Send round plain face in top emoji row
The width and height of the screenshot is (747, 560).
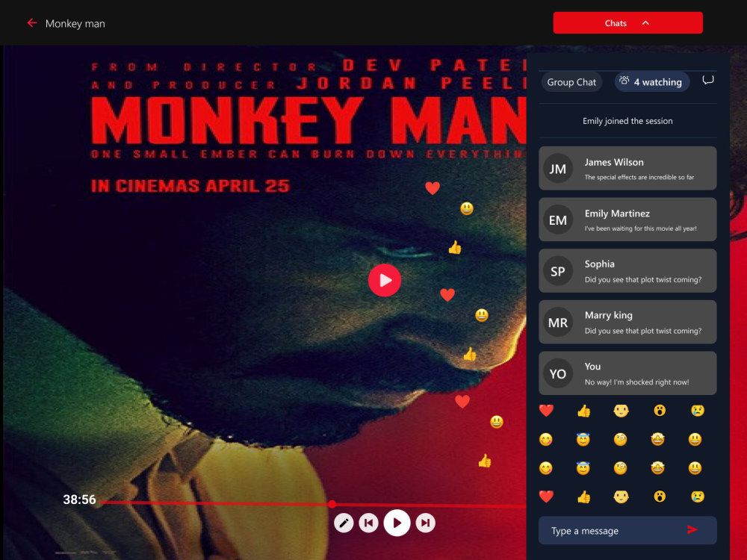pyautogui.click(x=621, y=411)
